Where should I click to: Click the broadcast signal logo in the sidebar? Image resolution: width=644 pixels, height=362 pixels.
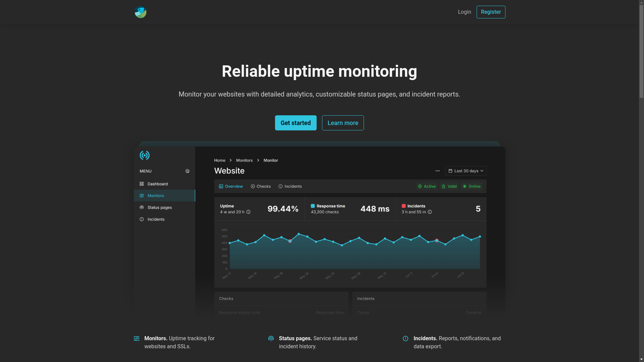(145, 155)
